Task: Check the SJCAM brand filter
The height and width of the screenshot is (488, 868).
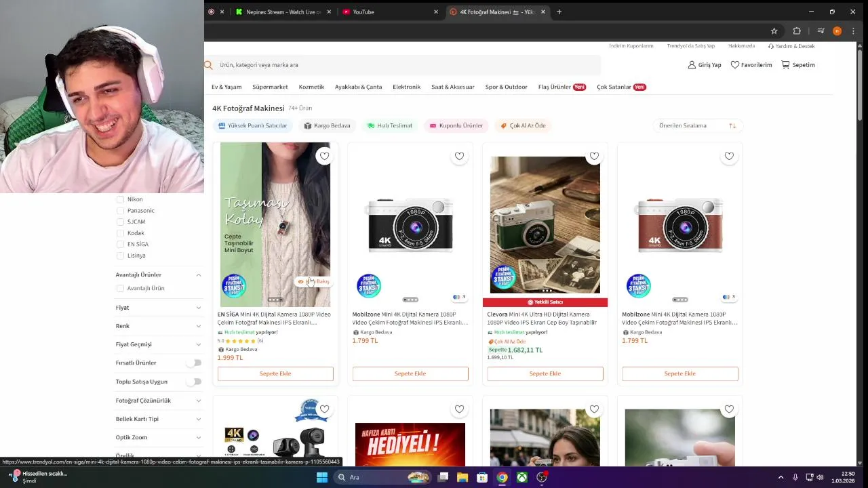Action: [120, 222]
